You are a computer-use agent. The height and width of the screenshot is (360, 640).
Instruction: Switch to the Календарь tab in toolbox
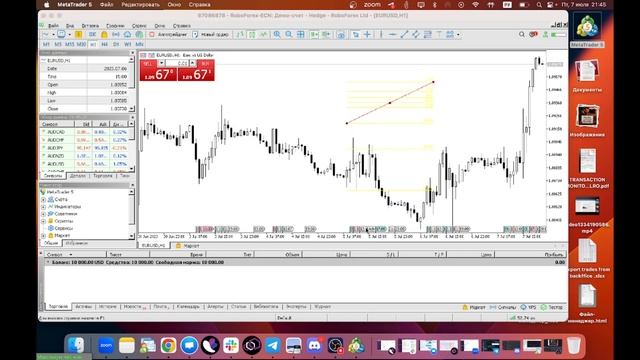(188, 307)
